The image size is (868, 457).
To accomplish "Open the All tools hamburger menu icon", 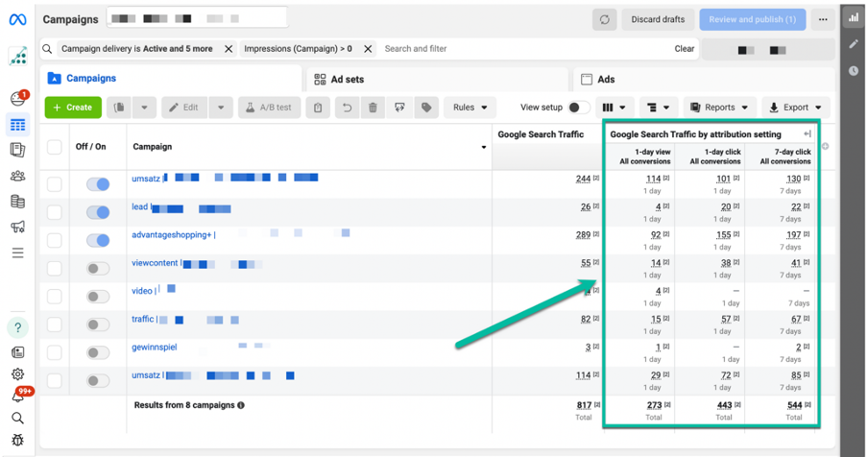I will click(x=17, y=253).
